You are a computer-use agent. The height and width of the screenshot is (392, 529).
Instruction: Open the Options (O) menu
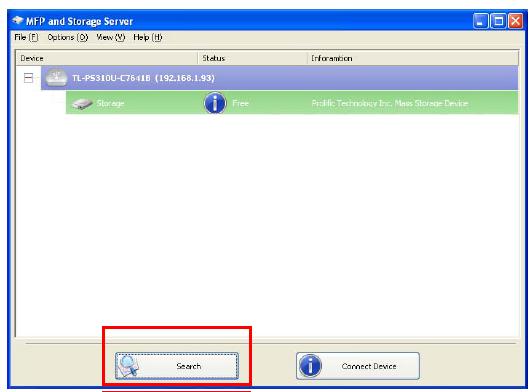pyautogui.click(x=67, y=37)
